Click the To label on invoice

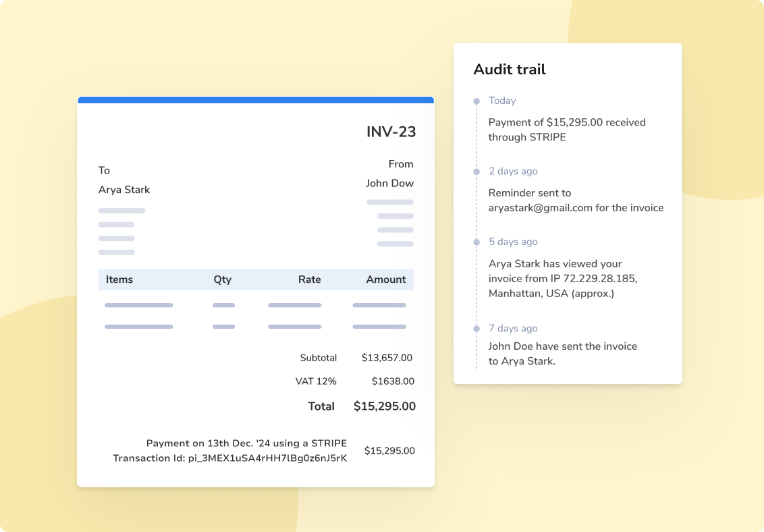(x=104, y=171)
